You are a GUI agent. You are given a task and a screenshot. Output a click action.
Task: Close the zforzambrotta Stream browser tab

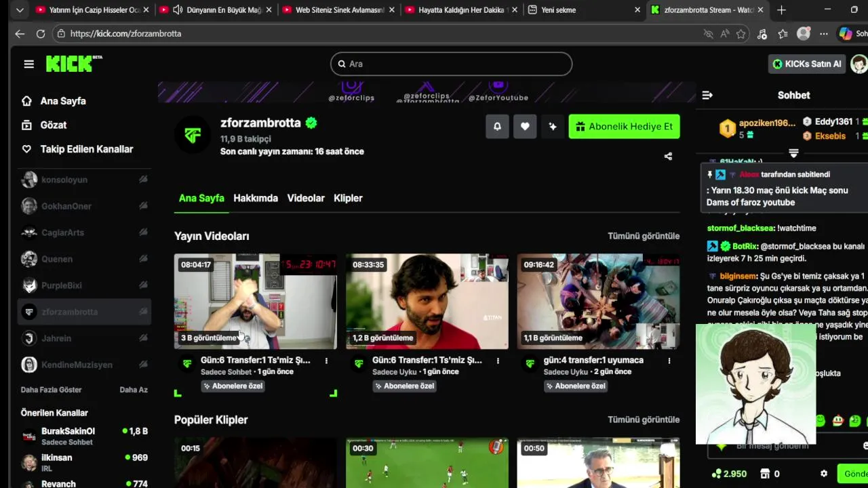pyautogui.click(x=760, y=10)
